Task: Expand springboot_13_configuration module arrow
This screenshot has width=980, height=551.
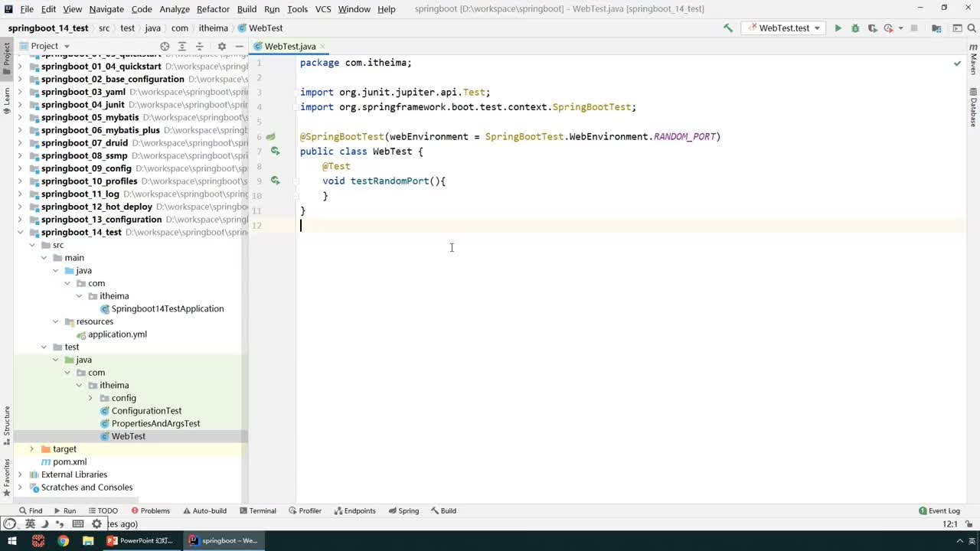Action: pyautogui.click(x=20, y=220)
